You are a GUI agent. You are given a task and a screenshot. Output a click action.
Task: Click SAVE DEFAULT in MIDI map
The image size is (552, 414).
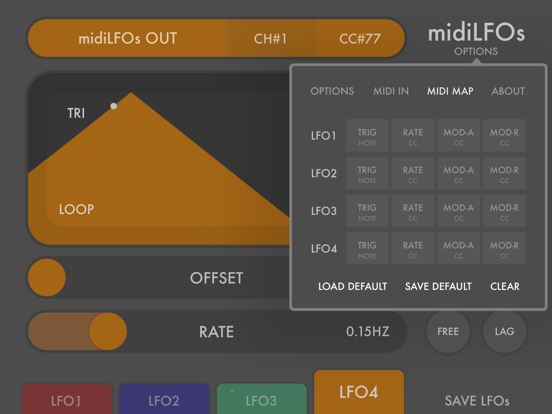coord(438,287)
